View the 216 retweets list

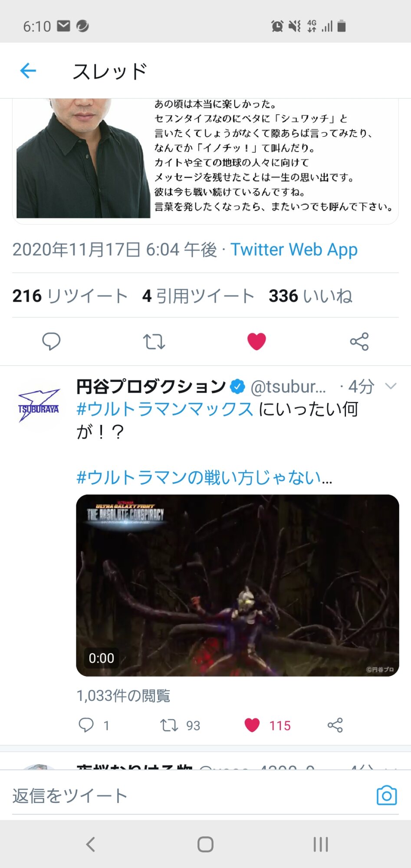click(x=70, y=296)
